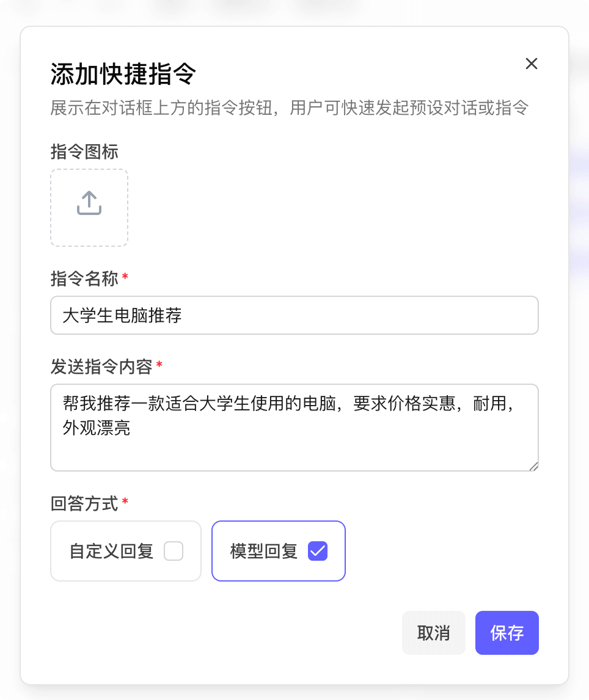589x700 pixels.
Task: Click the 发送指令内容 text area
Action: (294, 428)
